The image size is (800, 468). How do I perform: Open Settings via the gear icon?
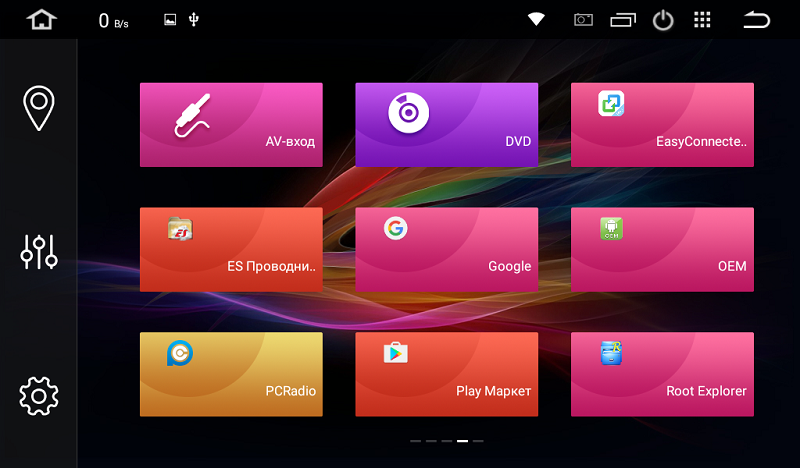click(x=39, y=396)
